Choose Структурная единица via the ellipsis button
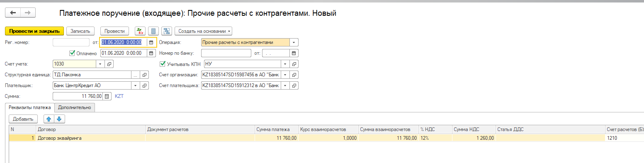Image resolution: width=644 pixels, height=163 pixels. point(135,75)
